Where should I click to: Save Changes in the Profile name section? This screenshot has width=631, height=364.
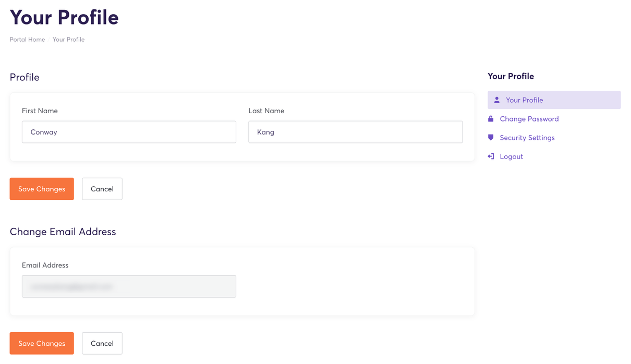click(42, 189)
